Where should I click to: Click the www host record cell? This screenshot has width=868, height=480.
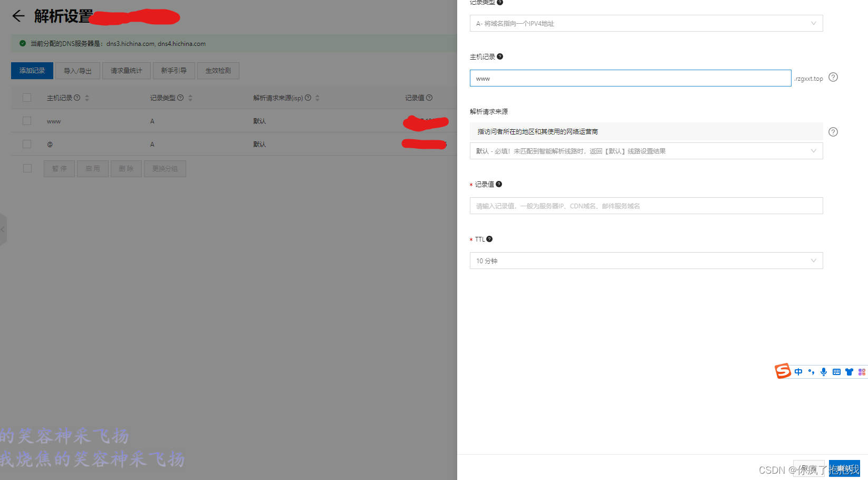(54, 121)
